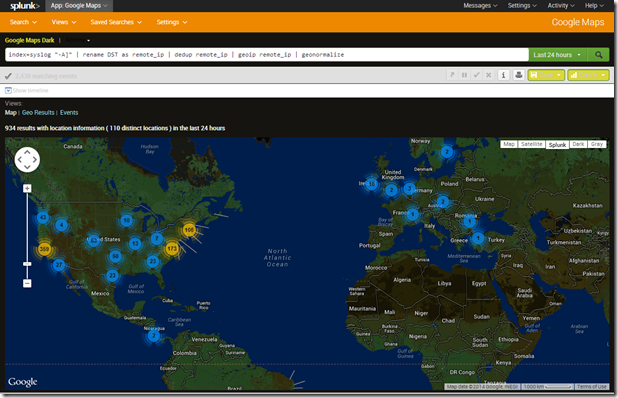
Task: Switch map style to Dark
Action: (578, 144)
